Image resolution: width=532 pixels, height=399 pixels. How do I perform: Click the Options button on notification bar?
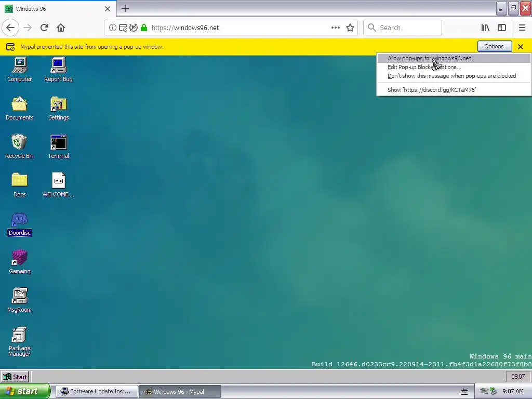tap(495, 46)
